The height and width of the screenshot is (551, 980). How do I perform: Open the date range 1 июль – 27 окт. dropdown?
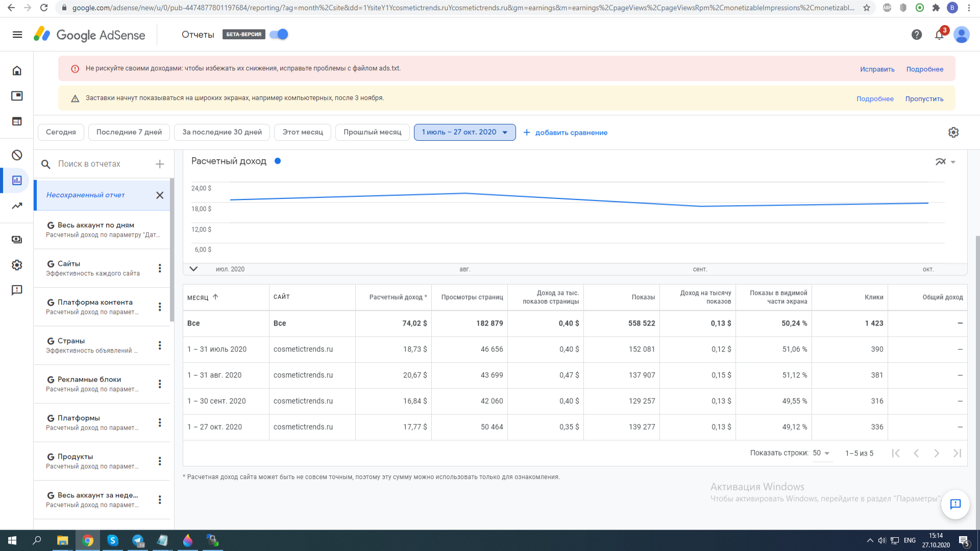click(464, 133)
